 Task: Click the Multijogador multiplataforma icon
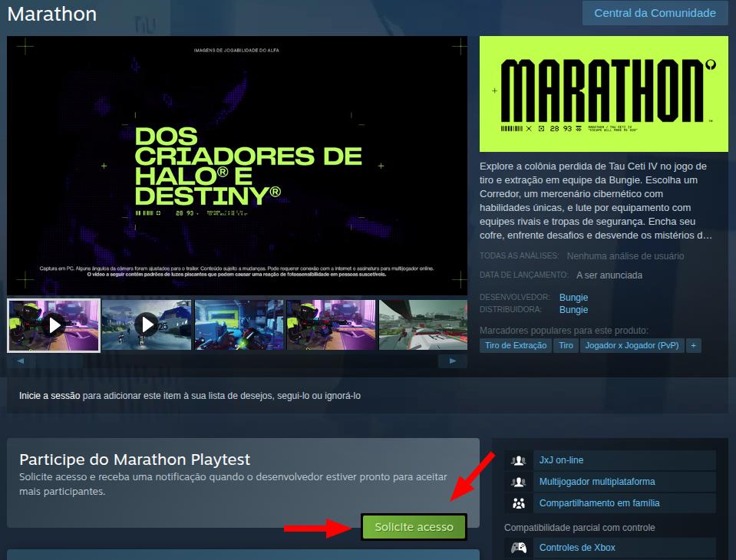click(520, 482)
